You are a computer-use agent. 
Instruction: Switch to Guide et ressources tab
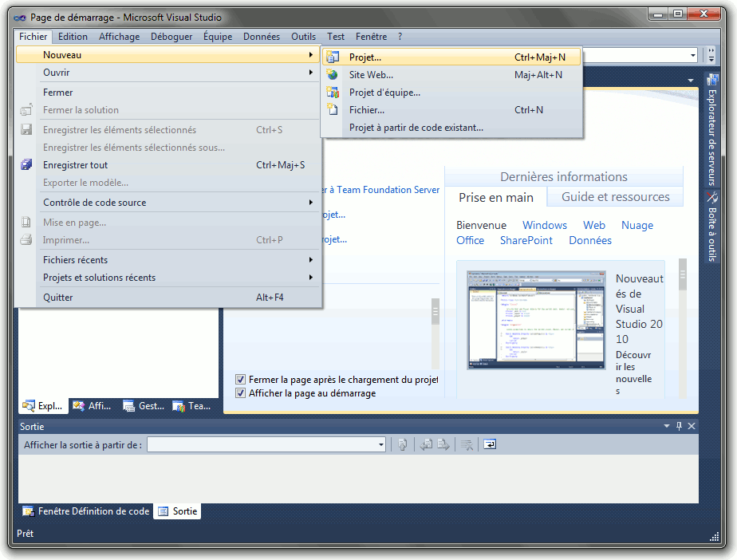[615, 196]
